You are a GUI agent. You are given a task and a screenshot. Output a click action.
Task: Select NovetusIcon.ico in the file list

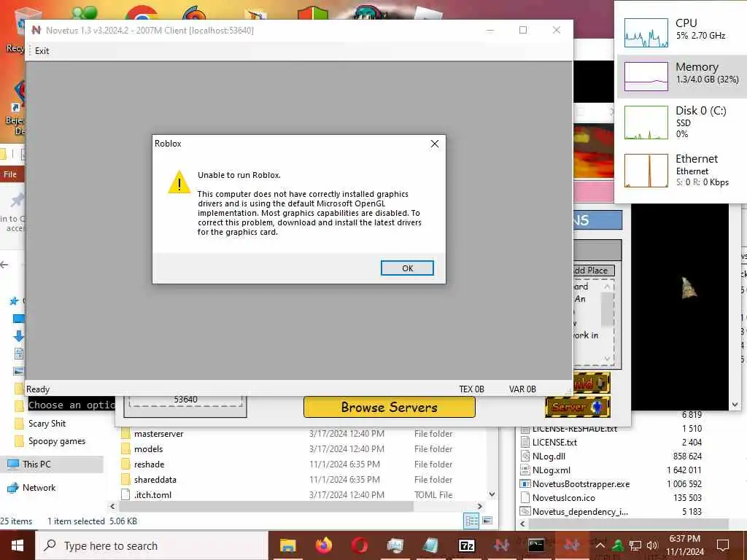pyautogui.click(x=564, y=497)
